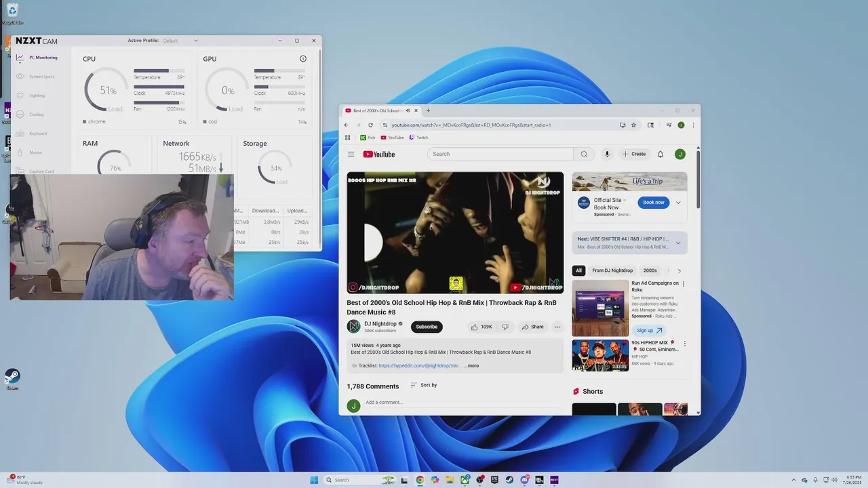The height and width of the screenshot is (488, 868).
Task: Open Chrome three-dot menu
Action: [x=693, y=125]
